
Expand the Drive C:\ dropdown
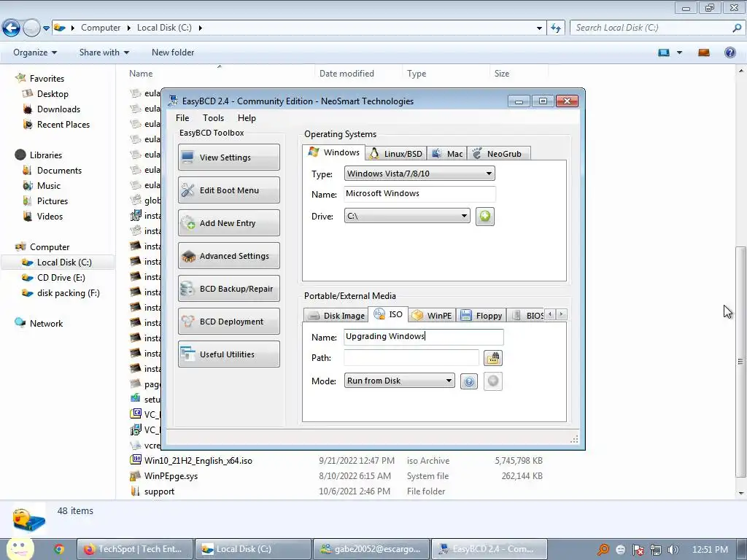[407, 216]
